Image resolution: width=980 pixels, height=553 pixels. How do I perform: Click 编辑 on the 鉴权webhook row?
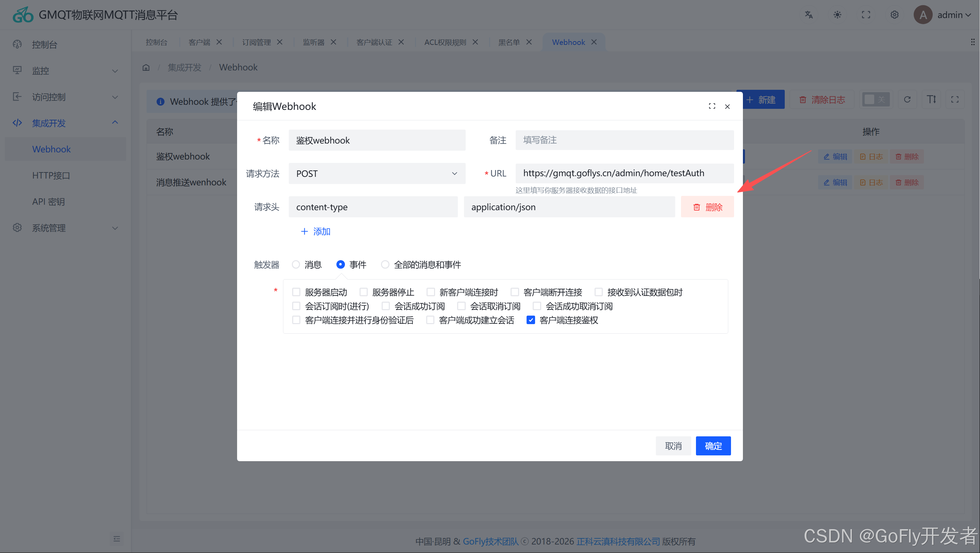coord(835,157)
